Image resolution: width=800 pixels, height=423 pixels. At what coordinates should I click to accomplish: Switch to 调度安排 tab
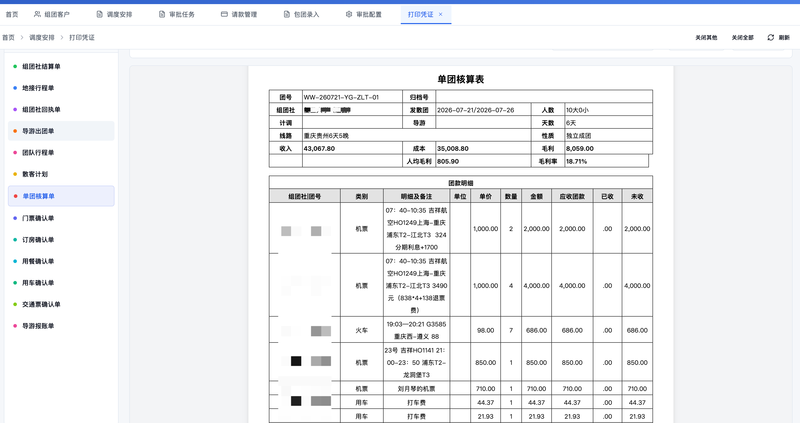tap(114, 14)
